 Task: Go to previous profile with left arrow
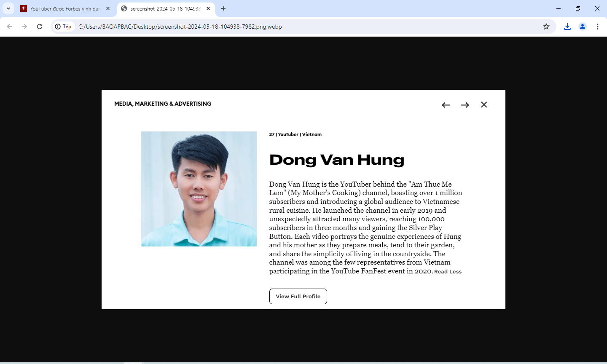pyautogui.click(x=446, y=105)
